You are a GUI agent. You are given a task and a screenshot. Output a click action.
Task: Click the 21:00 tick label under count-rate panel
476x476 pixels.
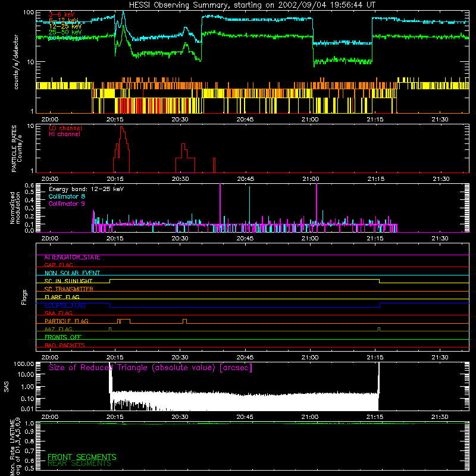(x=310, y=120)
